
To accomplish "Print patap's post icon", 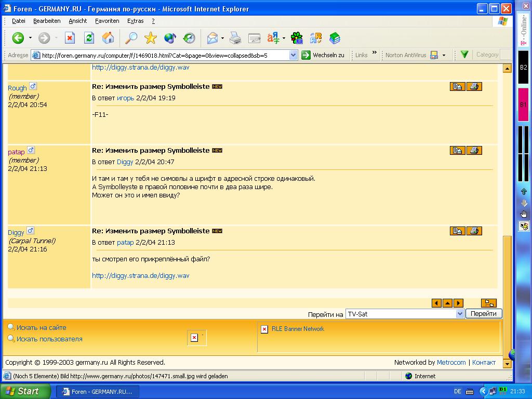I will click(474, 150).
